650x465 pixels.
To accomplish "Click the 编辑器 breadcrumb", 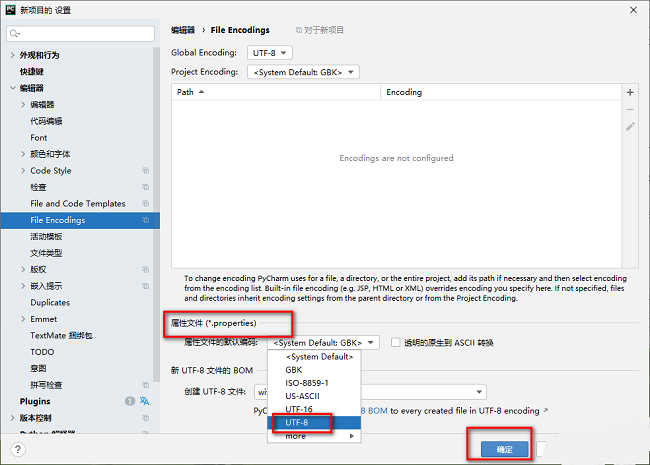I will pyautogui.click(x=183, y=30).
